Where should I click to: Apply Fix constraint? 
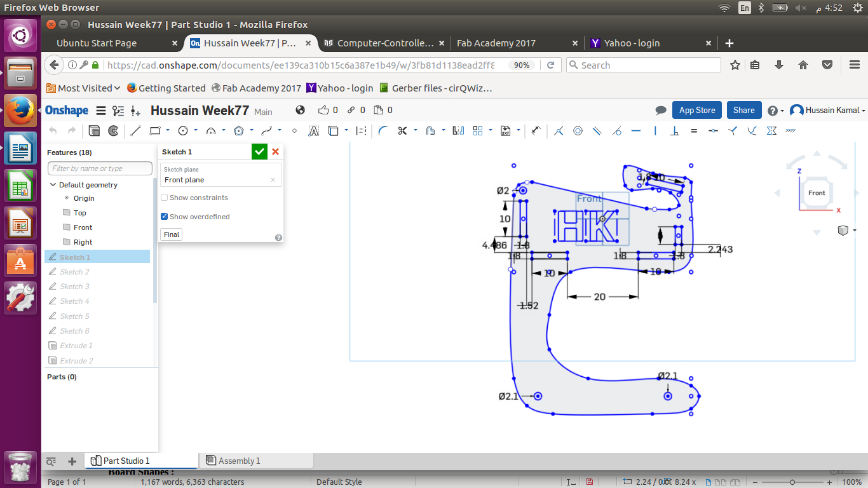pyautogui.click(x=791, y=131)
